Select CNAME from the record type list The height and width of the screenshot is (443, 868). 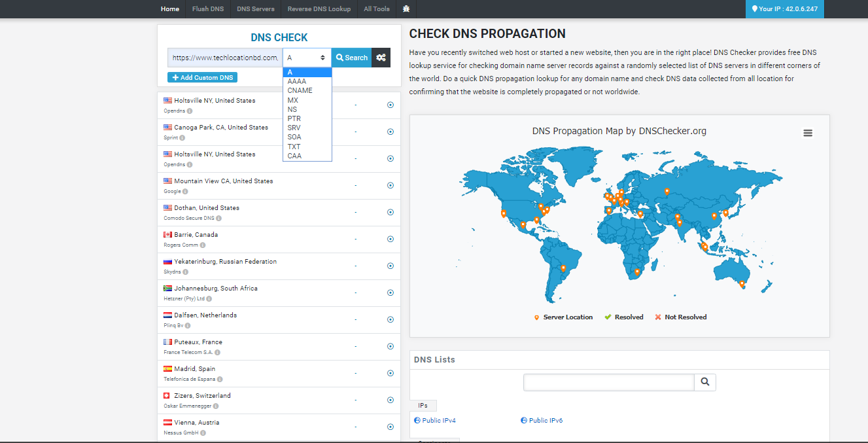(300, 90)
